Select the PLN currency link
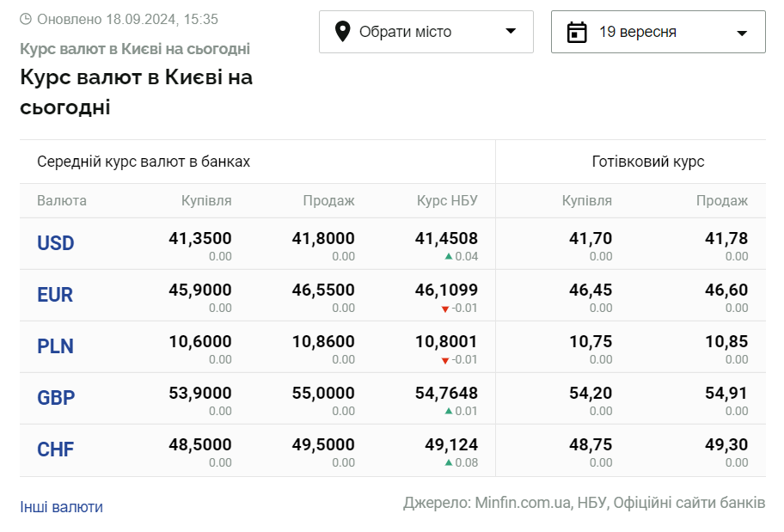The height and width of the screenshot is (532, 784). click(x=55, y=346)
